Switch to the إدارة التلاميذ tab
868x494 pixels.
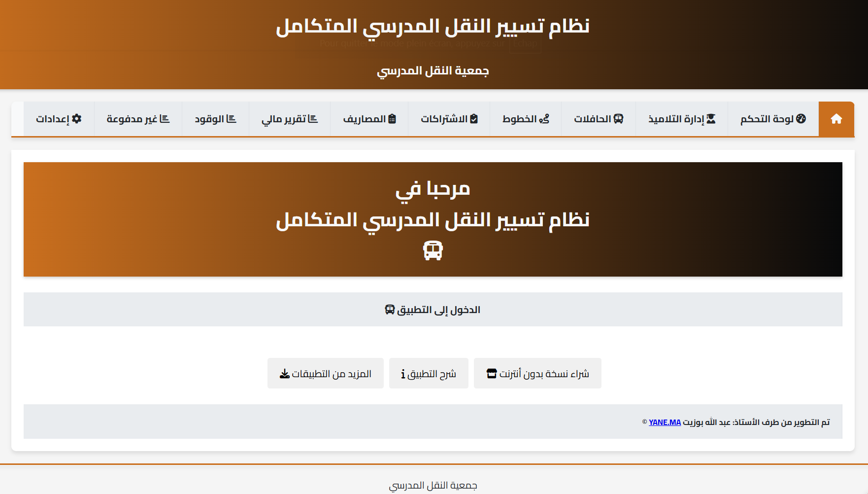point(681,118)
